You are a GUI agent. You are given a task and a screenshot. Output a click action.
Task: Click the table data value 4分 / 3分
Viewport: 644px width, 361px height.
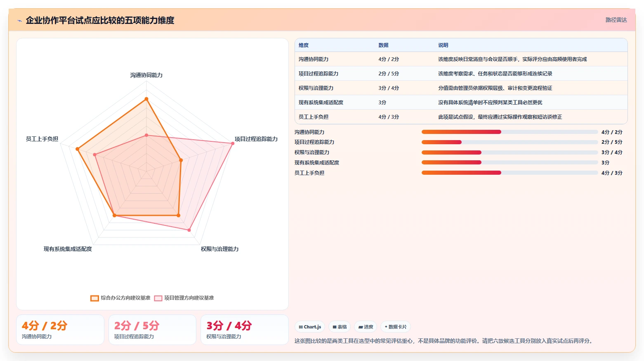click(x=389, y=117)
